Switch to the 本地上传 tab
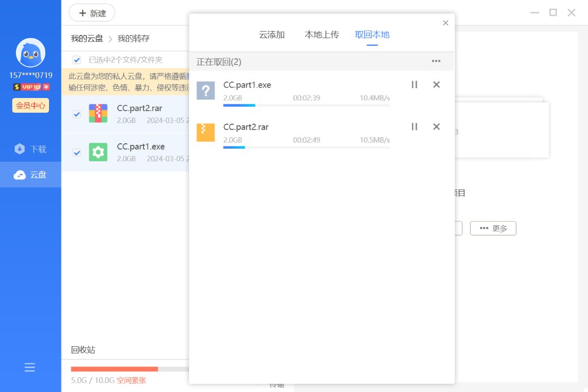This screenshot has height=392, width=588. pos(322,35)
